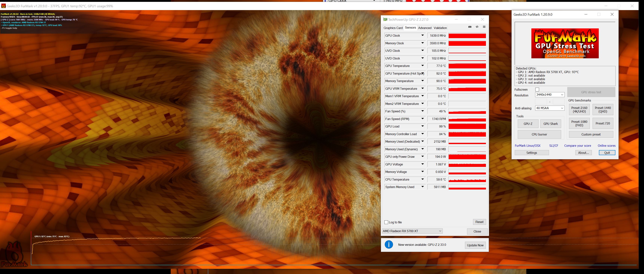Click the greyed GPU stress test button

coord(591,92)
